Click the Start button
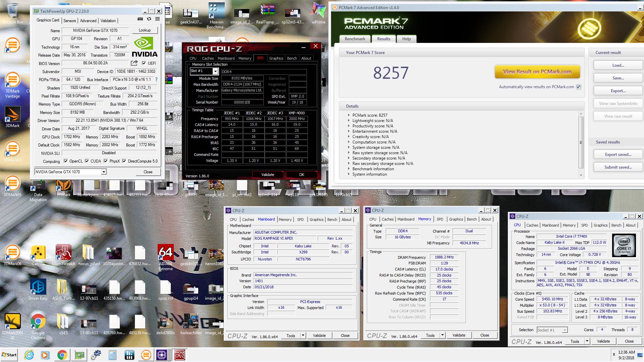 pos(9,355)
